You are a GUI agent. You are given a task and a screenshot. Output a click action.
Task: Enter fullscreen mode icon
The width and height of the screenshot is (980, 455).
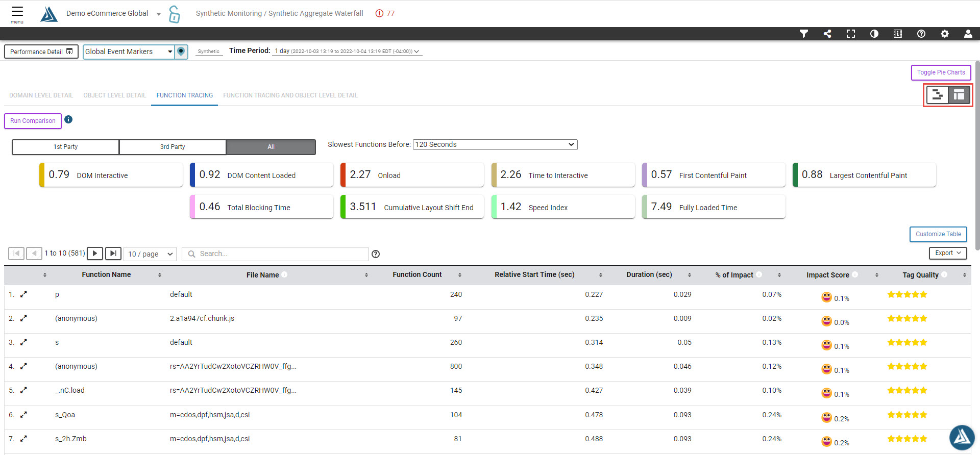coord(851,34)
